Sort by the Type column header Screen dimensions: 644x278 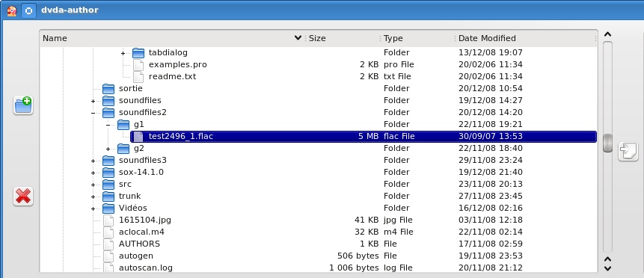(x=417, y=38)
